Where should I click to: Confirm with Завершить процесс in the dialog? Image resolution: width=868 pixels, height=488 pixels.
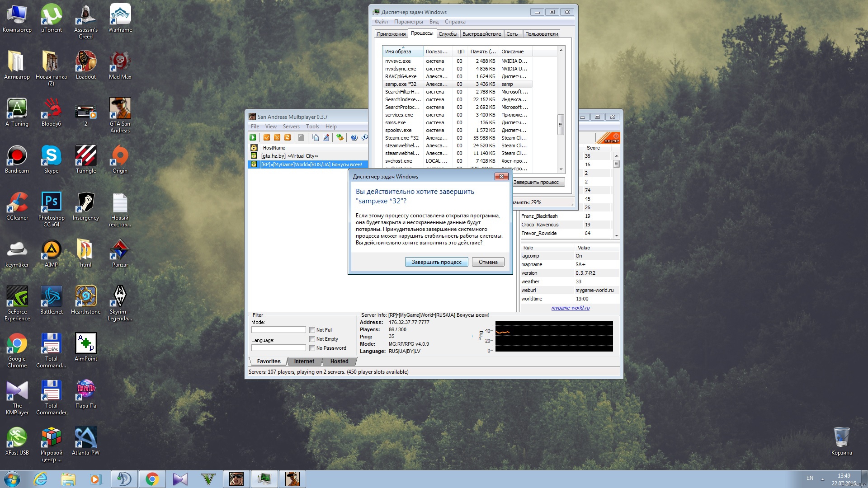tap(436, 262)
